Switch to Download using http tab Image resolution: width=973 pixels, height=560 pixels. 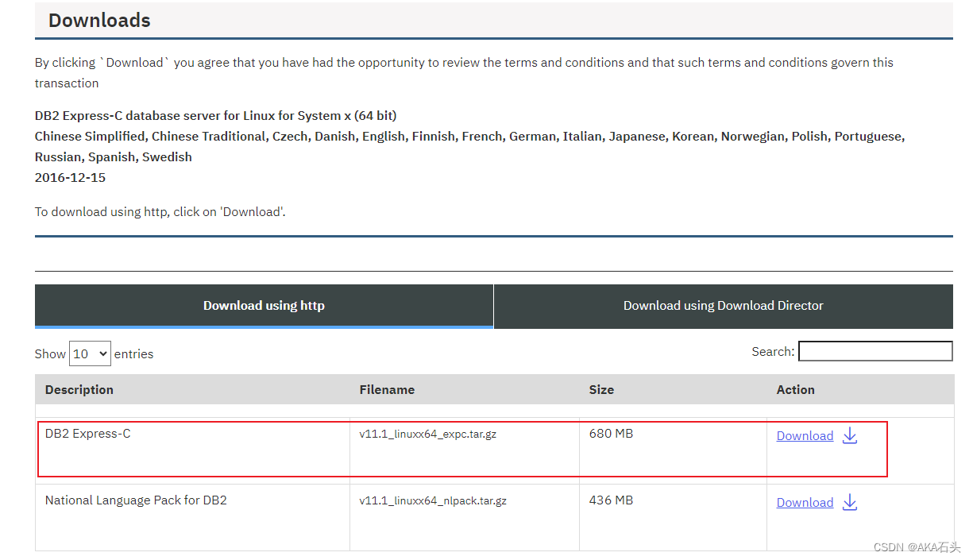[x=264, y=306]
